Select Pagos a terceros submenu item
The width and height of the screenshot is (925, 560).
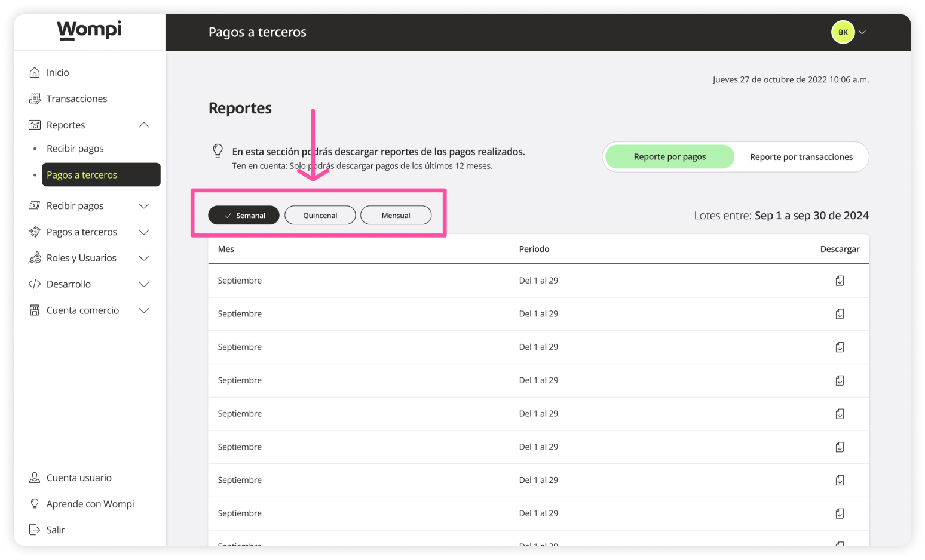(81, 174)
